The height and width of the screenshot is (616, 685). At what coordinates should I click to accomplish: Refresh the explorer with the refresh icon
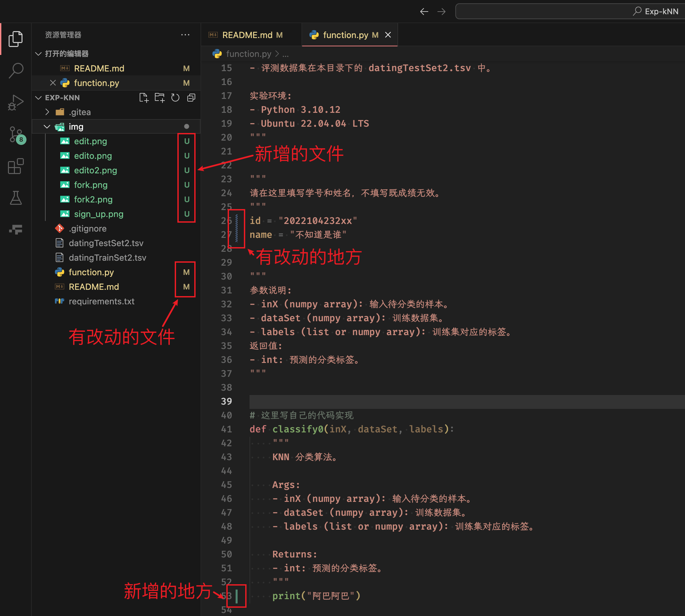pyautogui.click(x=175, y=98)
